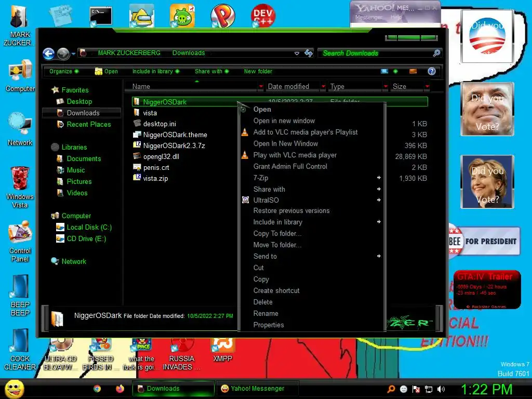Image resolution: width=532 pixels, height=399 pixels.
Task: Open Explorer help with the question mark
Action: coord(432,71)
